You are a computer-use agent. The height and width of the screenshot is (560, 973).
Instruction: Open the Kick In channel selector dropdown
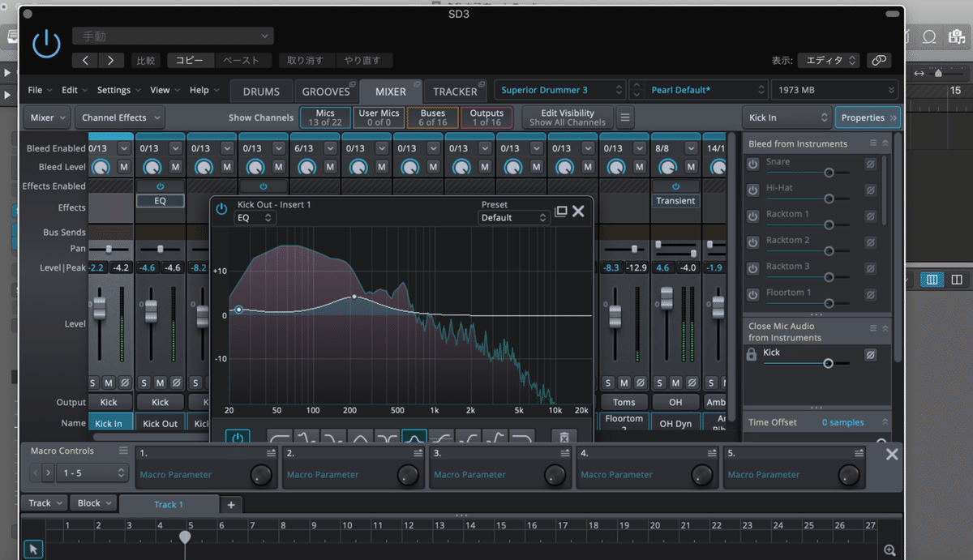(x=787, y=118)
